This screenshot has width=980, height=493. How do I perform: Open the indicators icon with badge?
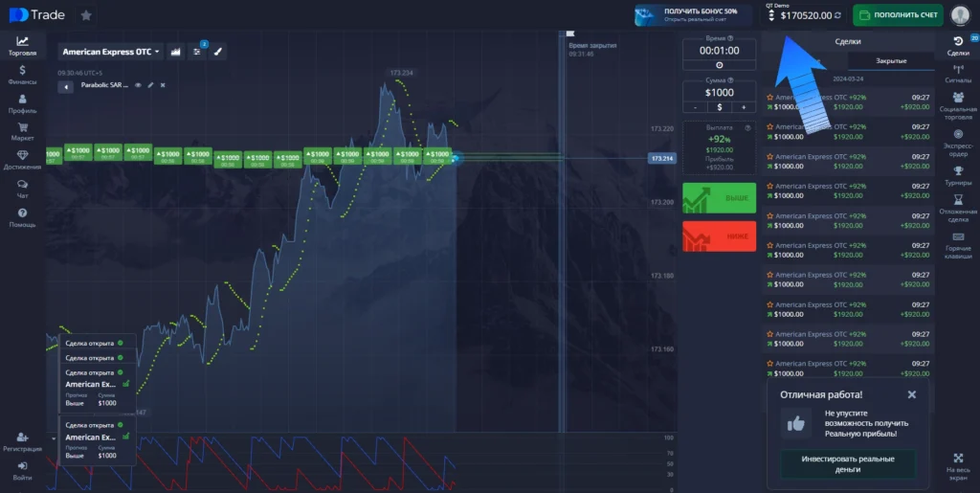197,52
